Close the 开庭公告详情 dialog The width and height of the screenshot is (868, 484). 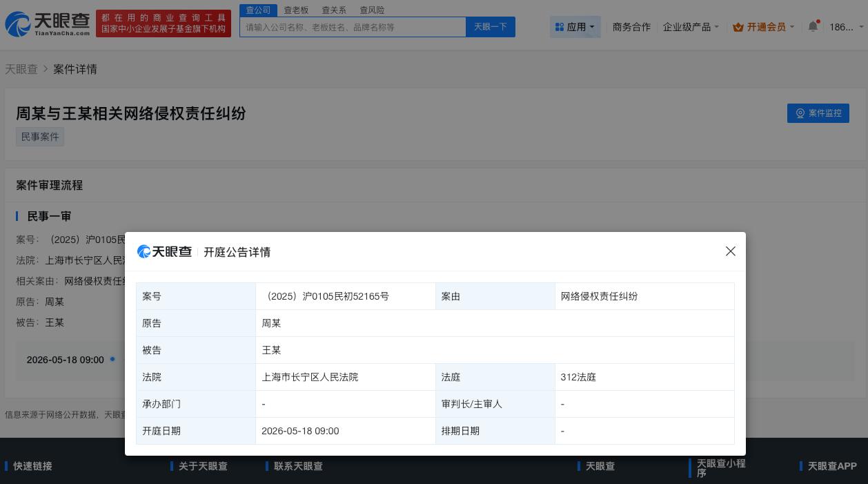(731, 251)
